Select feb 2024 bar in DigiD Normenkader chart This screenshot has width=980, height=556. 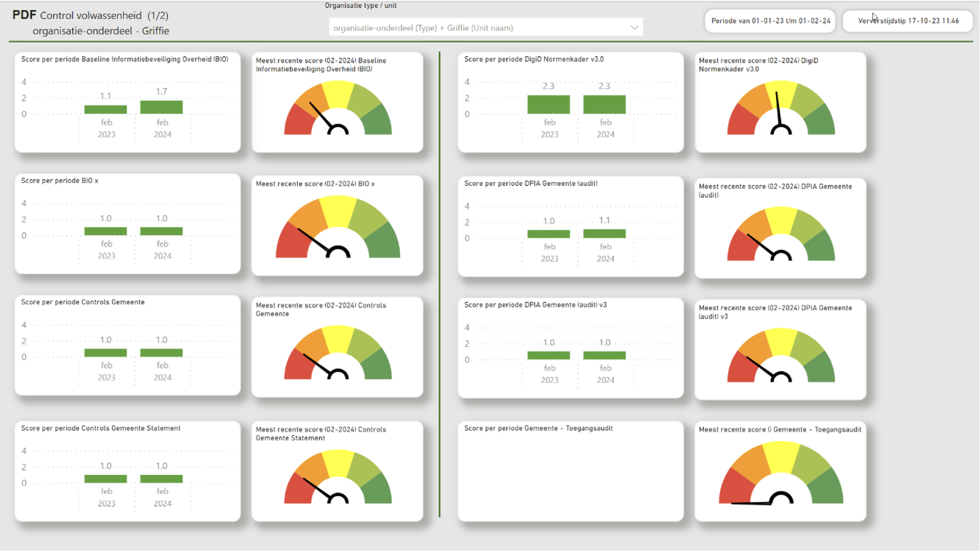[x=605, y=105]
